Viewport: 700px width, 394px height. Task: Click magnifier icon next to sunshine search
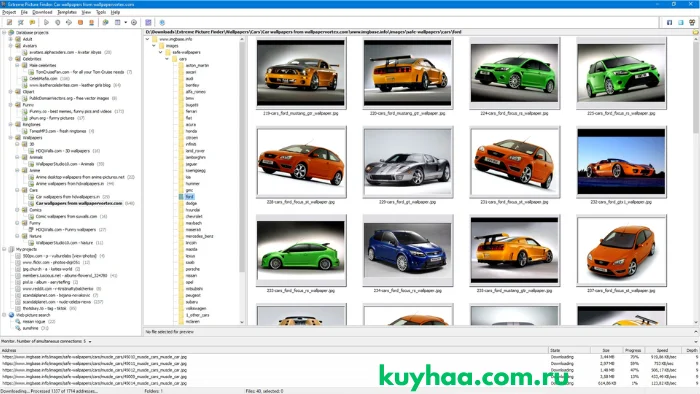[x=18, y=328]
